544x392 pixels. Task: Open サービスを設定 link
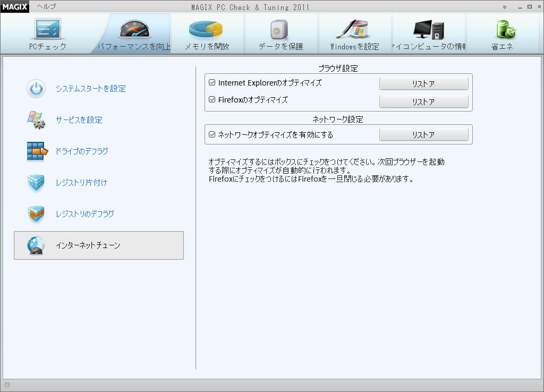pyautogui.click(x=79, y=120)
